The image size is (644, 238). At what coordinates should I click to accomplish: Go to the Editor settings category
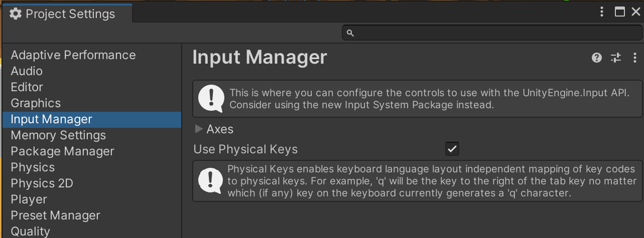click(27, 87)
